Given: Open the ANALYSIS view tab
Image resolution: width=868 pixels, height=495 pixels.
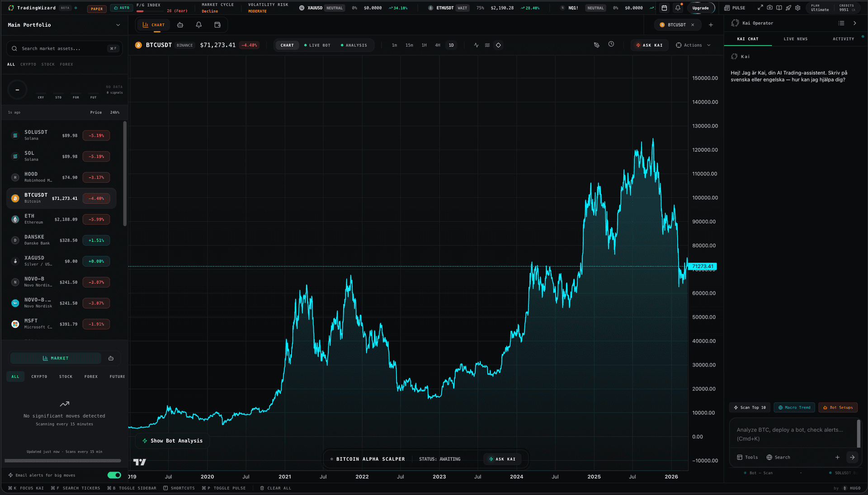Looking at the screenshot, I should coord(354,45).
